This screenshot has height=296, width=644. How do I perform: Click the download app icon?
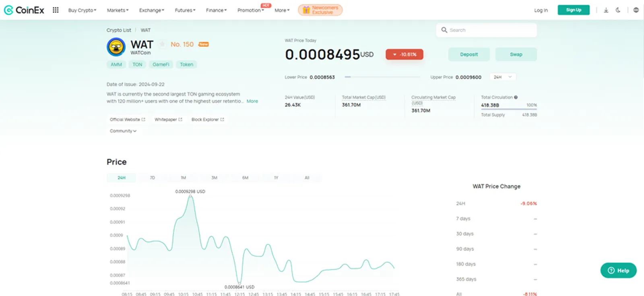point(606,10)
